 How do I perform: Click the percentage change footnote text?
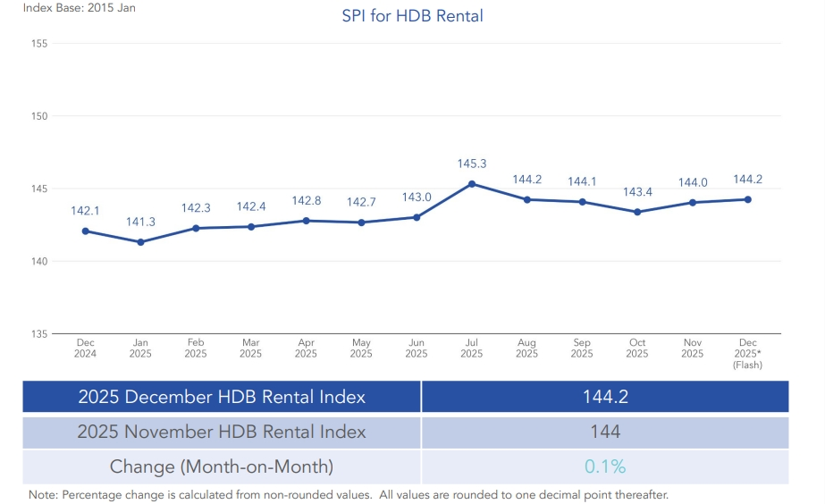point(349,494)
